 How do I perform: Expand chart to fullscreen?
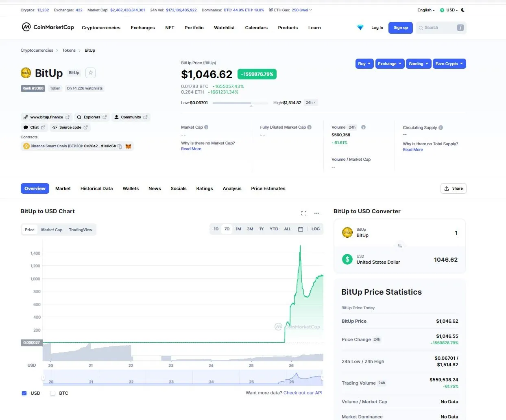303,213
